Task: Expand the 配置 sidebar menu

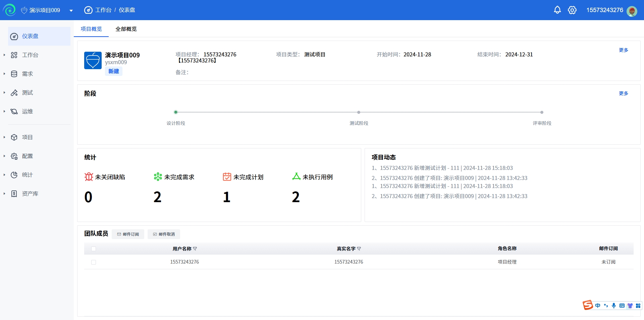Action: pyautogui.click(x=27, y=156)
